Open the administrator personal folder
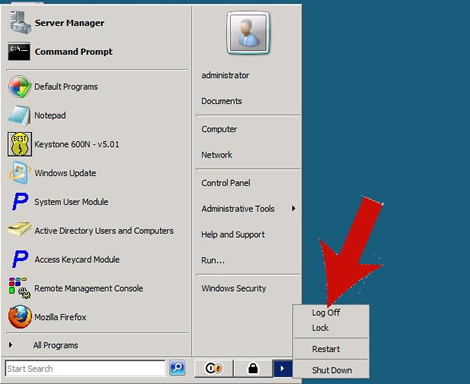Image resolution: width=470 pixels, height=384 pixels. tap(225, 75)
